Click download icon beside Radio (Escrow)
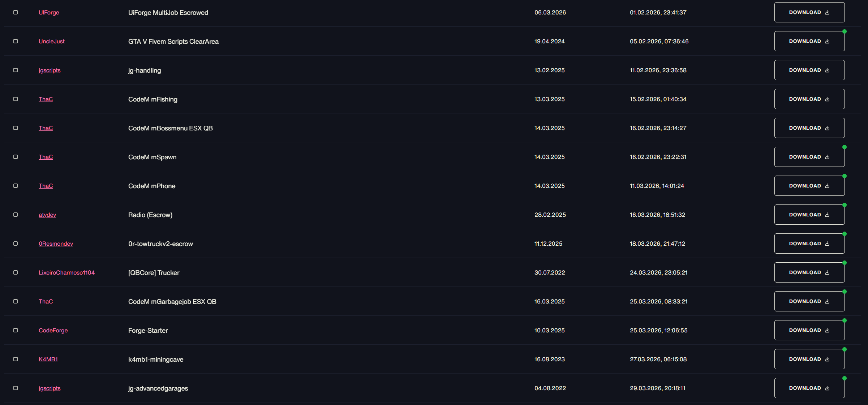868x405 pixels. 827,215
